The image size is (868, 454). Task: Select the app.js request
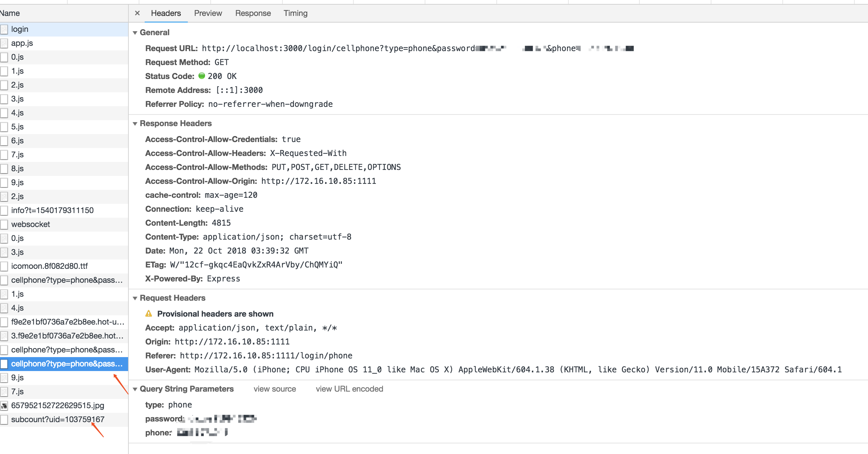tap(64, 43)
